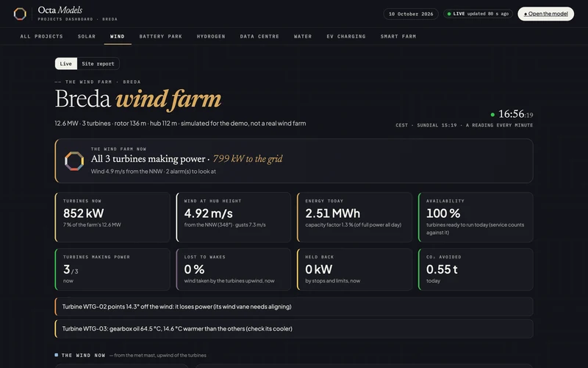
Task: Click the green LIVE status dot
Action: coord(449,14)
